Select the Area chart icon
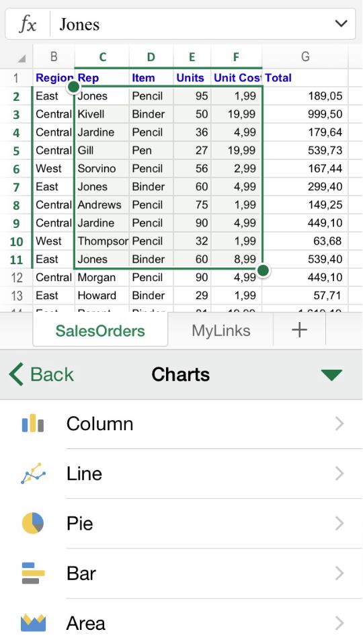Viewport: 363px width, 644px height. click(x=33, y=622)
